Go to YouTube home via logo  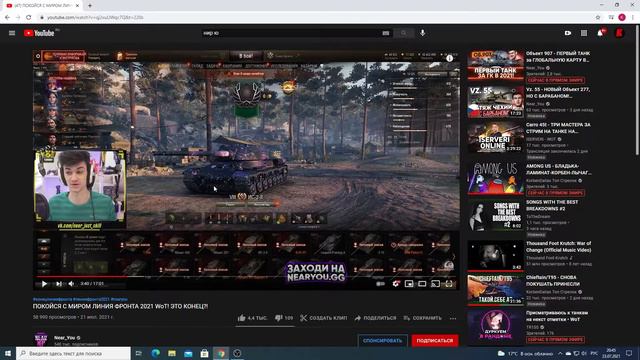[39, 33]
